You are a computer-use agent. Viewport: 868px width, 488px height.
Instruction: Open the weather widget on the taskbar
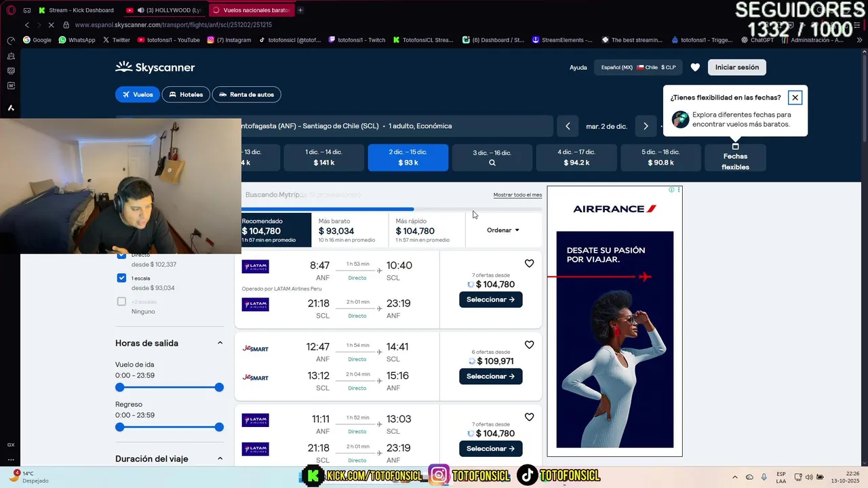pyautogui.click(x=27, y=477)
